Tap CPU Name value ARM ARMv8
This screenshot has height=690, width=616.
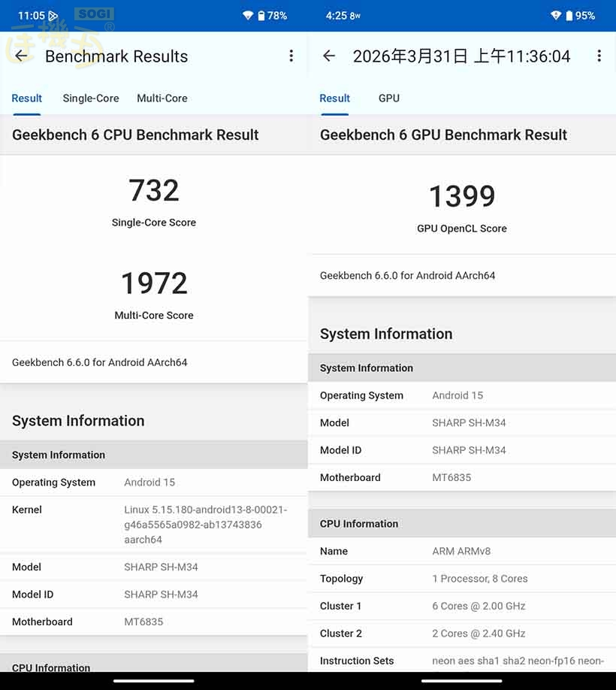coord(461,552)
